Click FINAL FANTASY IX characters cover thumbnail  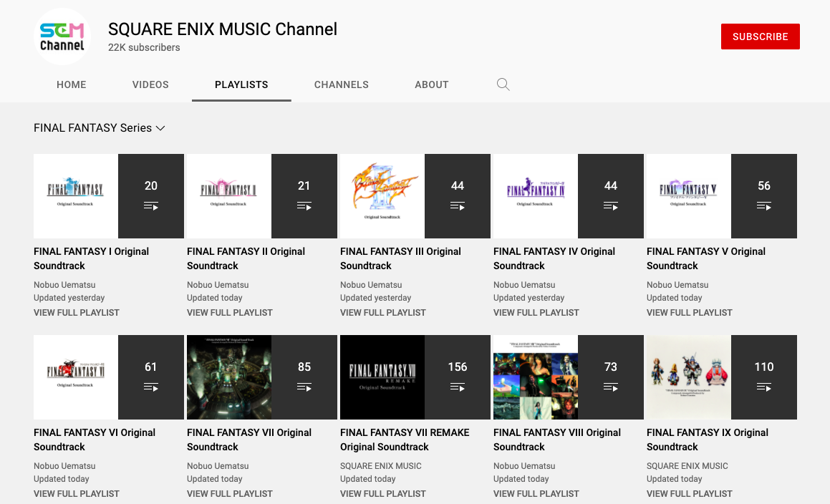[x=689, y=377]
